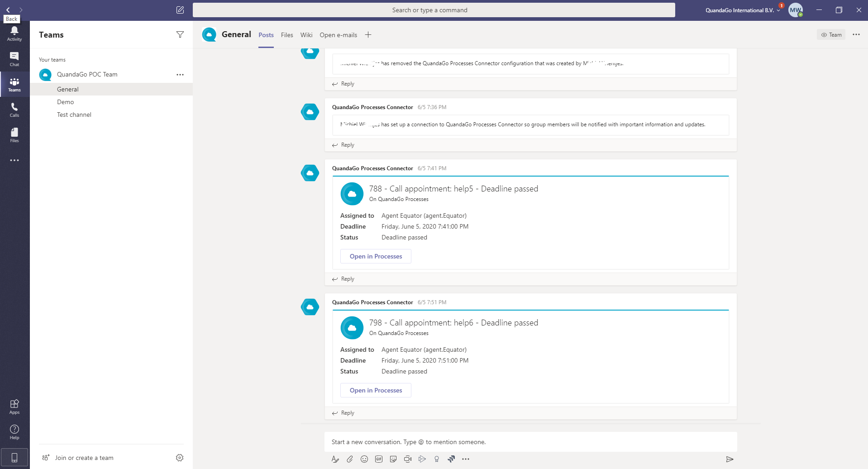Click the mobile app download icon
868x469 pixels.
tap(14, 458)
